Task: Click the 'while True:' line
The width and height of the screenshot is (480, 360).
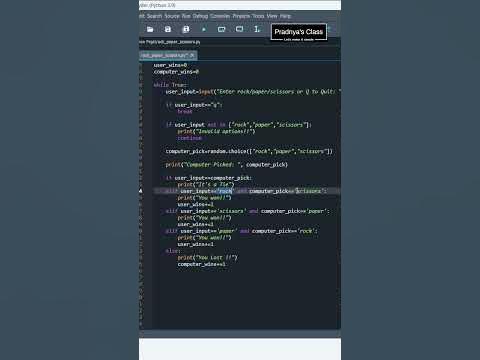Action: click(x=170, y=85)
